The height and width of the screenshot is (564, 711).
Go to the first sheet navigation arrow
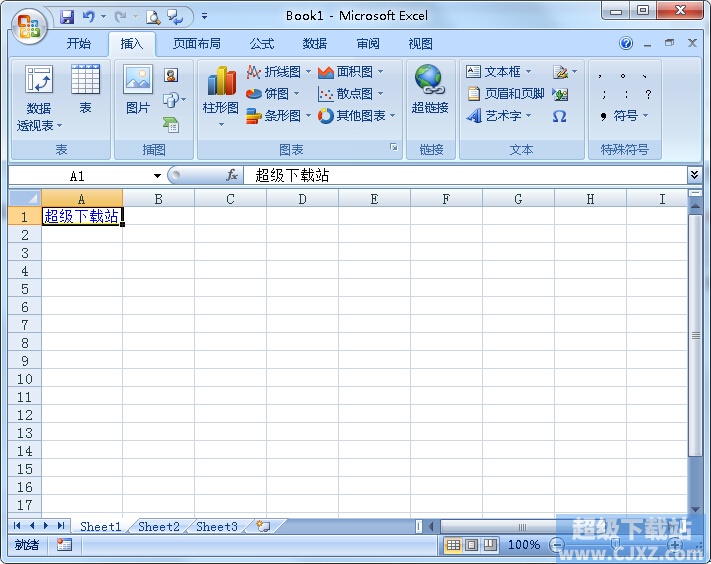tap(17, 525)
